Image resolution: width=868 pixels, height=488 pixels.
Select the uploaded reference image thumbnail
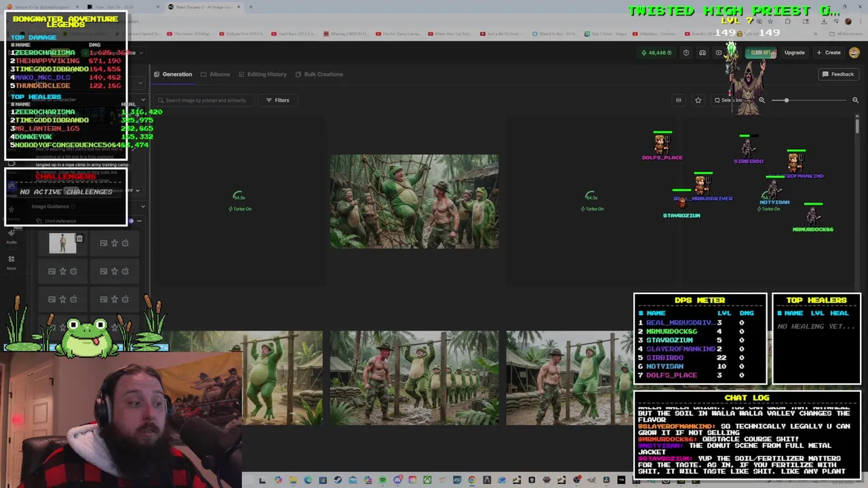tap(62, 243)
